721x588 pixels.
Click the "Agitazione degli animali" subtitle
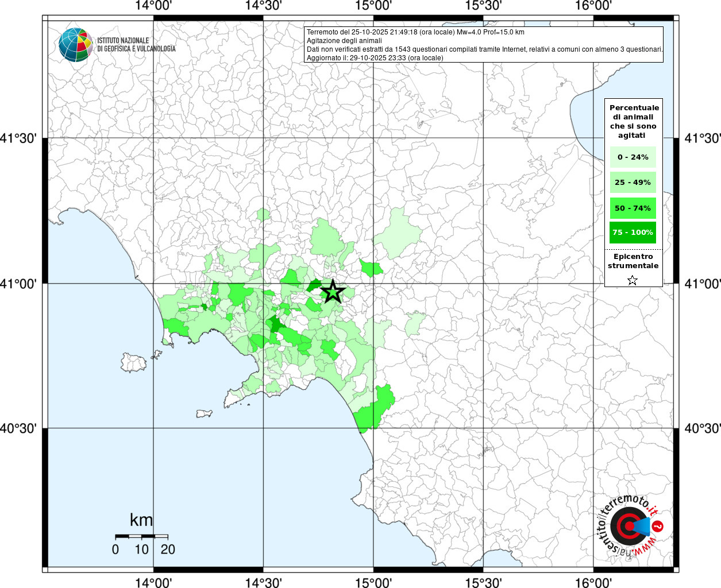344,41
